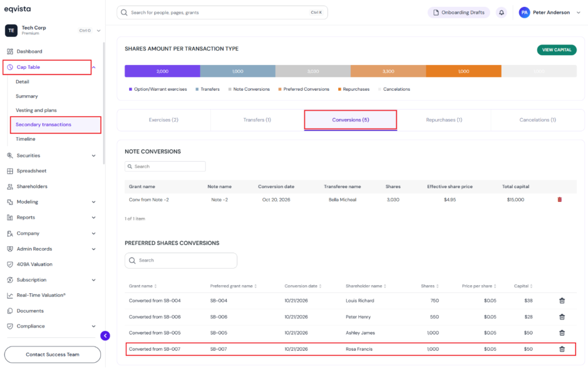Open Timeline under Cap Table
The height and width of the screenshot is (369, 588).
(x=25, y=139)
